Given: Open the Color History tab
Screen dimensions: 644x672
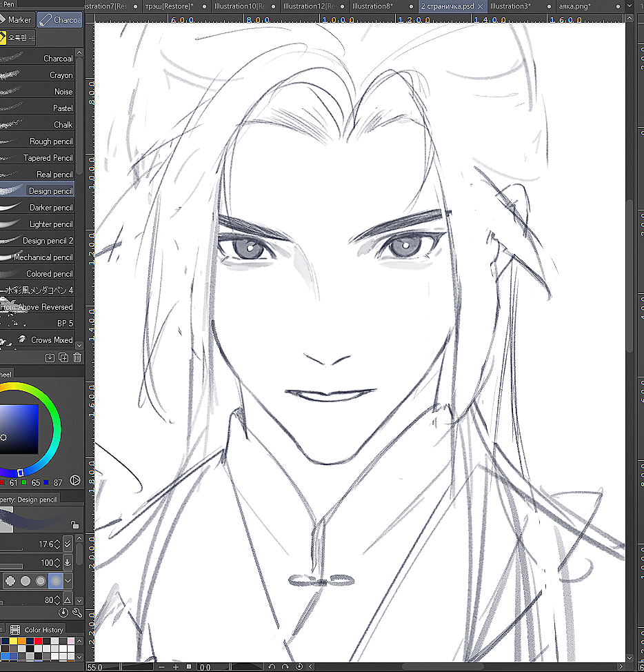Looking at the screenshot, I should [x=43, y=630].
